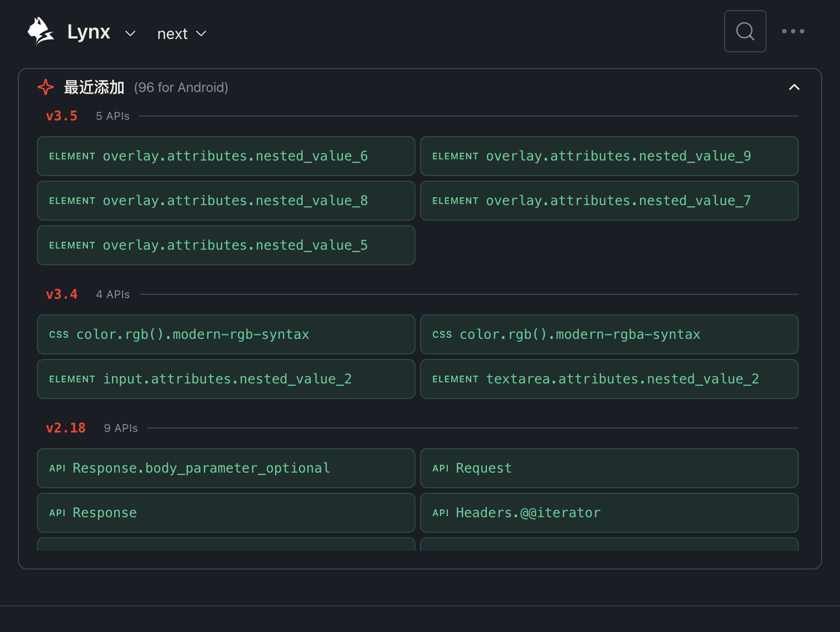The image size is (840, 632).
Task: Open the three-dot more options menu
Action: [x=793, y=31]
